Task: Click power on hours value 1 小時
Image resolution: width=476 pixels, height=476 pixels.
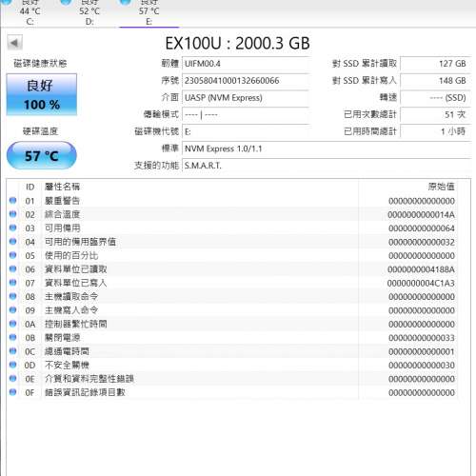Action: click(435, 131)
